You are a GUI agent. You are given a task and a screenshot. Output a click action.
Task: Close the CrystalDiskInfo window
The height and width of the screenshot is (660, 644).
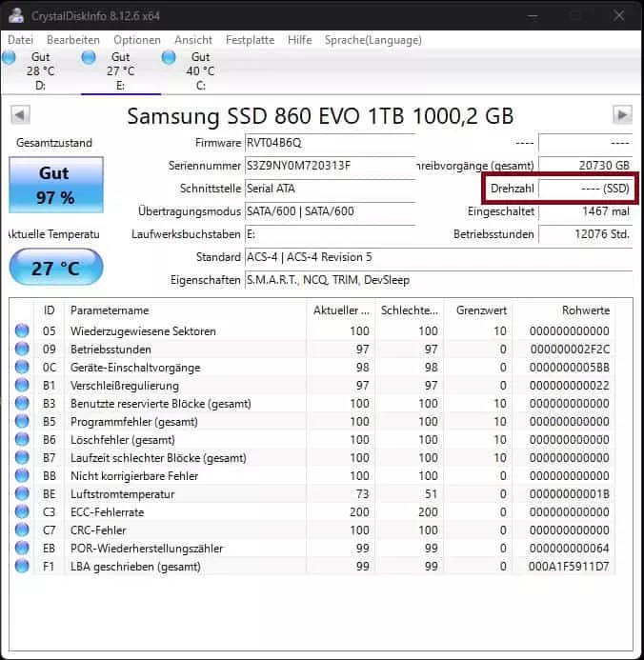618,15
